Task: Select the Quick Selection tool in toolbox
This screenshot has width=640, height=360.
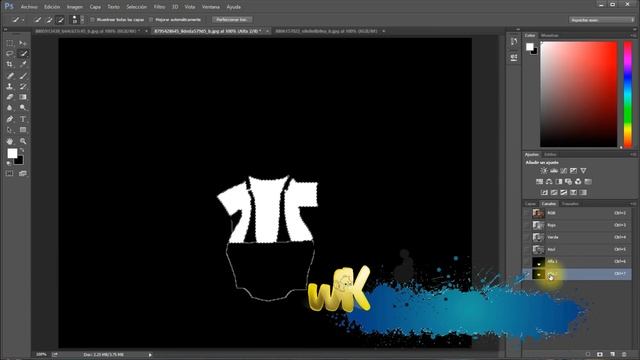Action: [x=23, y=54]
